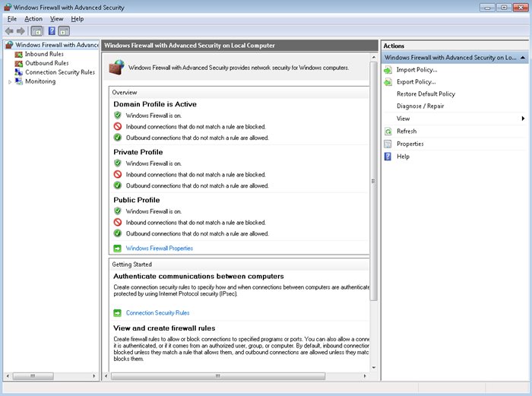
Task: Click the root firewall icon in tree
Action: click(9, 45)
